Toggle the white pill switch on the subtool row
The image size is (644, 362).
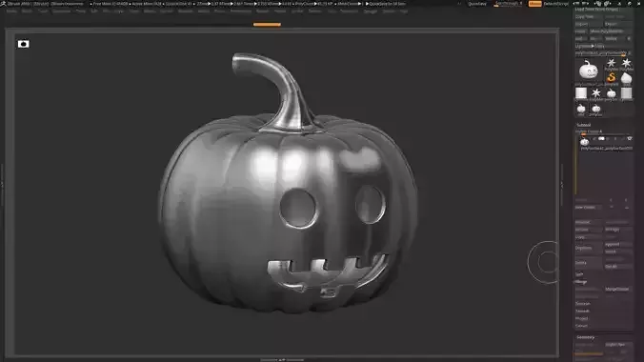[601, 139]
